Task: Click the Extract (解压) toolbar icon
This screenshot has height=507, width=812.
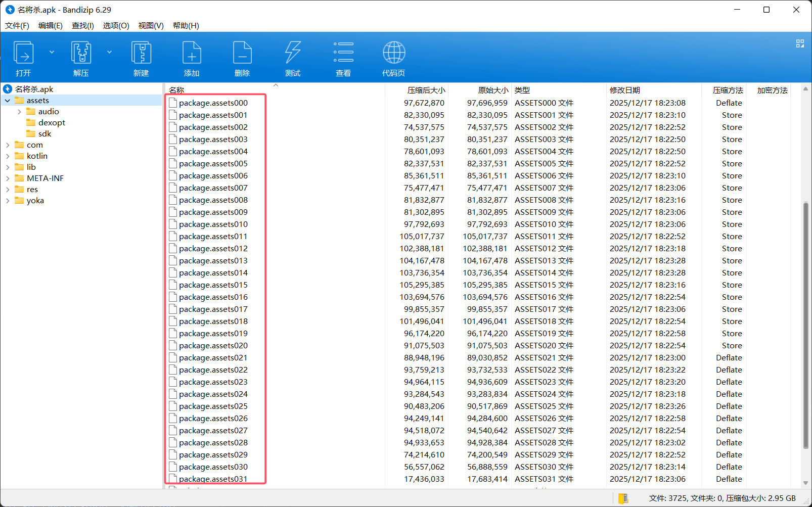Action: pyautogui.click(x=81, y=53)
